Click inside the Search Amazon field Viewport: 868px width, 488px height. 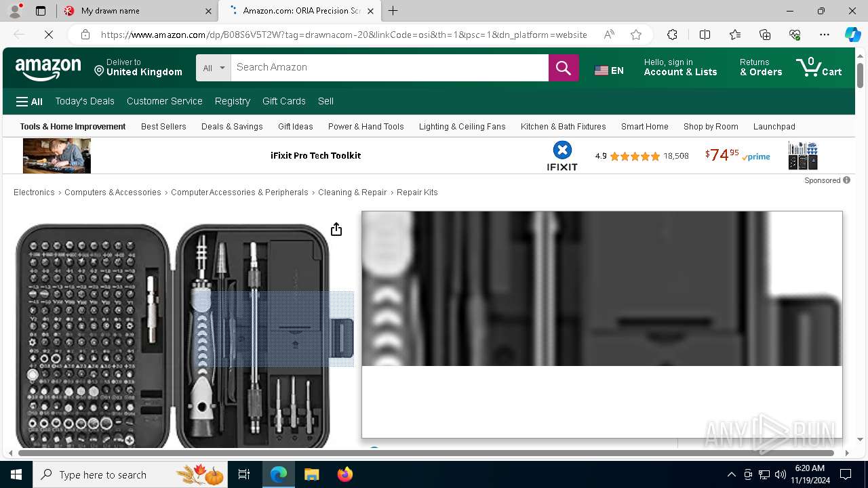[x=390, y=68]
